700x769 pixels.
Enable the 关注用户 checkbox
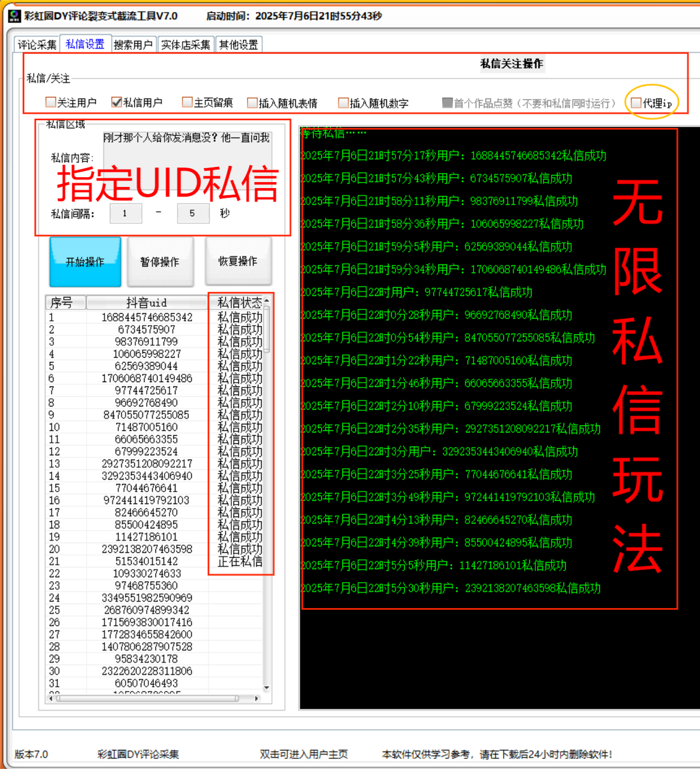point(51,103)
